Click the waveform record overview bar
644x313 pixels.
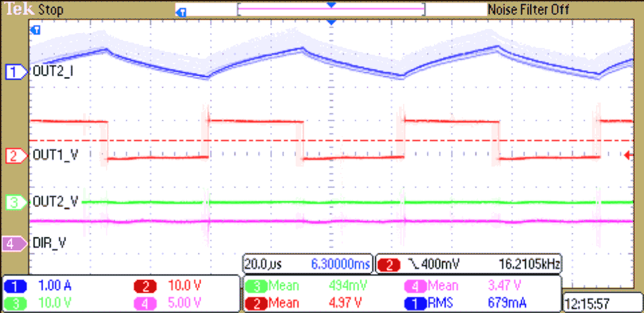[331, 9]
